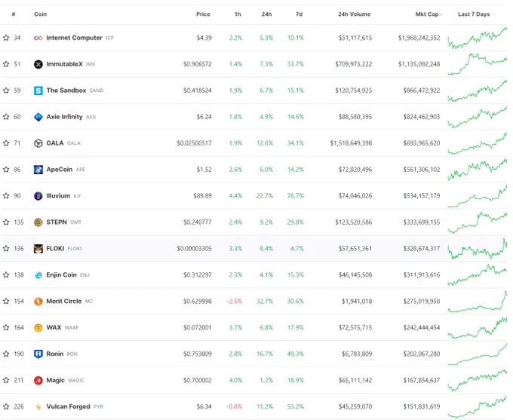The width and height of the screenshot is (513, 420).
Task: Click the Axie Infinity diamond logo
Action: (x=38, y=117)
